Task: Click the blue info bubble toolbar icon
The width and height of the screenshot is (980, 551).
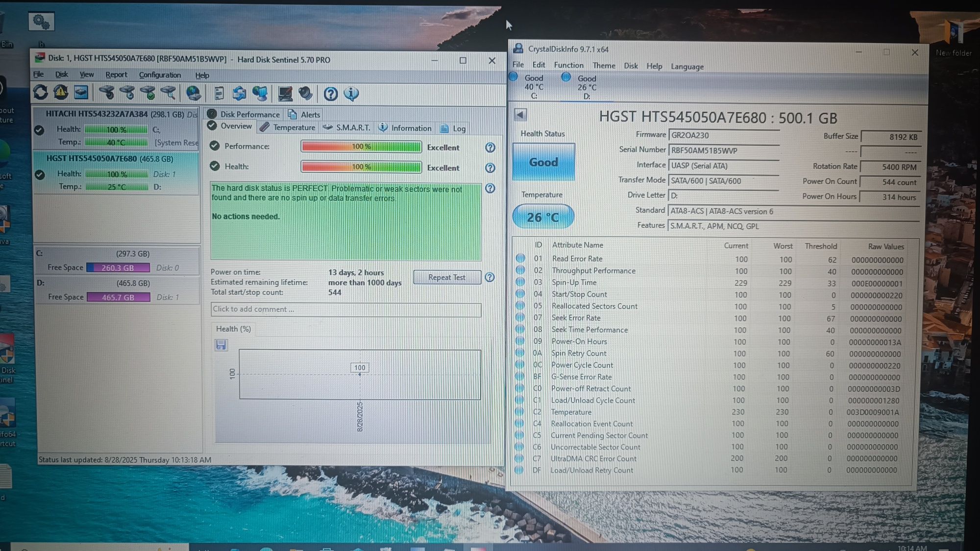Action: click(x=351, y=94)
